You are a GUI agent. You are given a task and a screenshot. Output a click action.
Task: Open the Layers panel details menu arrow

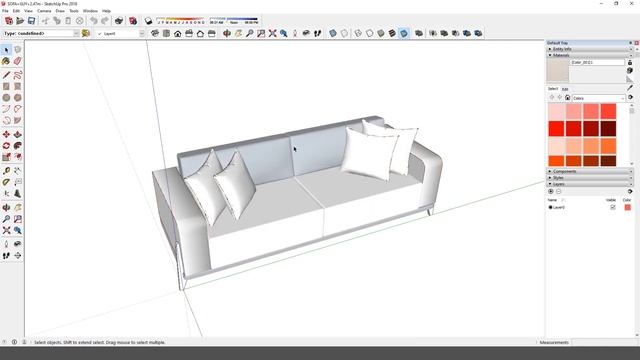(x=630, y=191)
